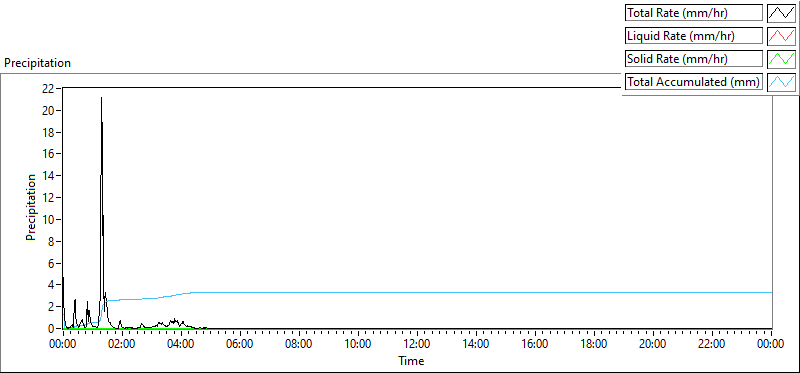Select the Total Accumulated (mm) legend label
The height and width of the screenshot is (373, 800).
[x=694, y=82]
